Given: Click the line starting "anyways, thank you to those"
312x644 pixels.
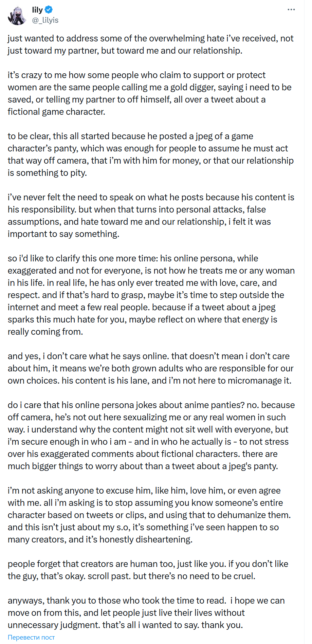Looking at the screenshot, I should coord(146,601).
